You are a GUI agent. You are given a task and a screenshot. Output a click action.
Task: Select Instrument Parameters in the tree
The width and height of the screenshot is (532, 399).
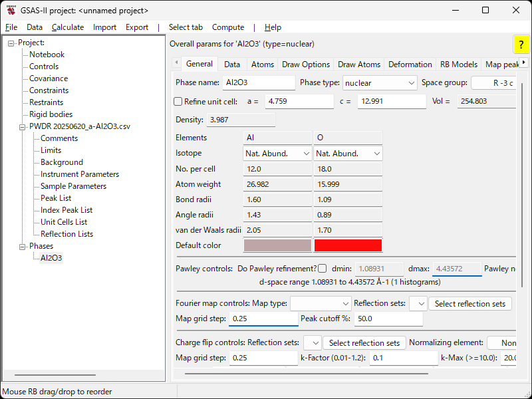click(x=80, y=174)
